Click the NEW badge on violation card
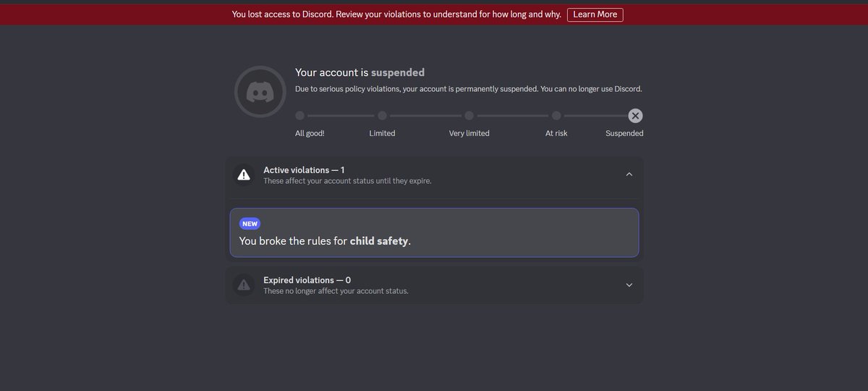The height and width of the screenshot is (391, 868). 250,224
